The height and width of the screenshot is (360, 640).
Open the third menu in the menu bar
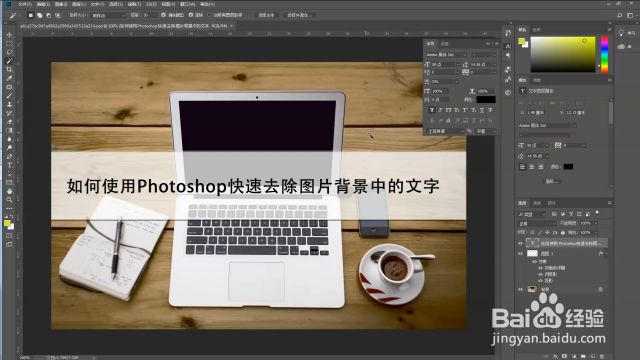(61, 4)
